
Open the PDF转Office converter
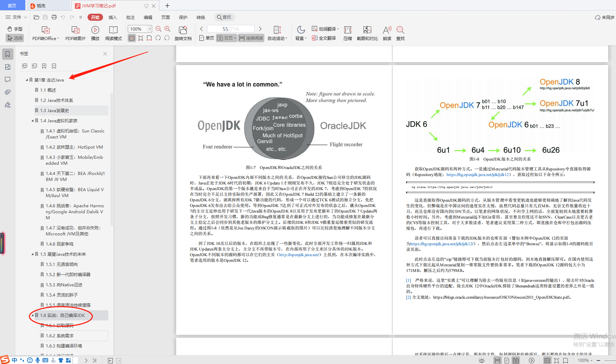46,33
